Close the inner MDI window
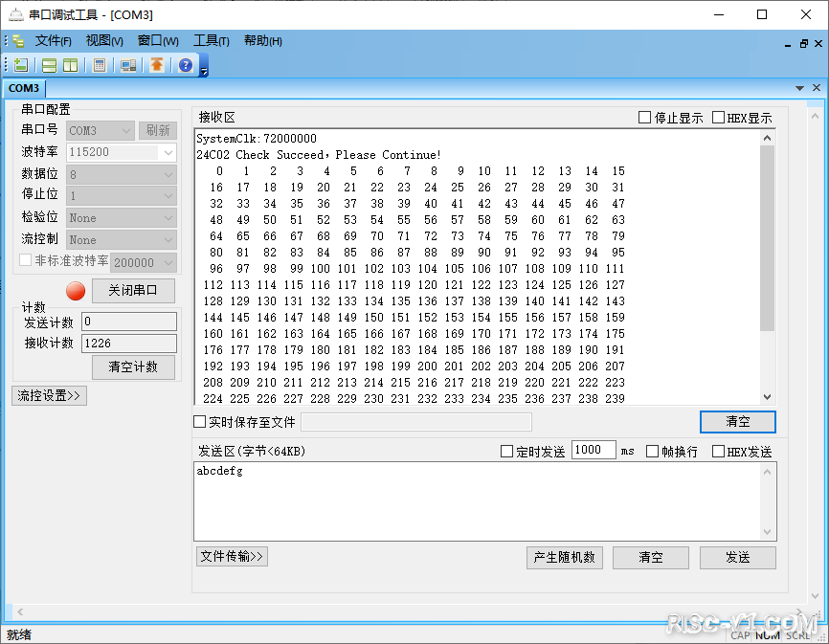The width and height of the screenshot is (829, 644). pyautogui.click(x=818, y=44)
